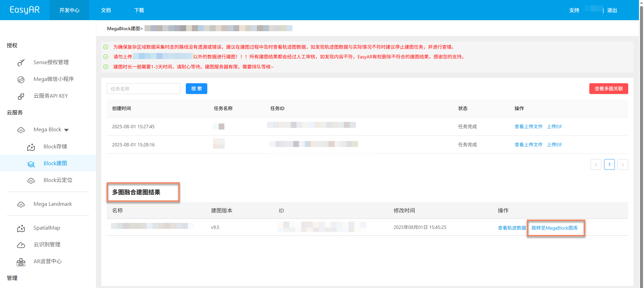Viewport: 644px width, 288px height.
Task: Click the 建图版本 column header
Action: 222,210
